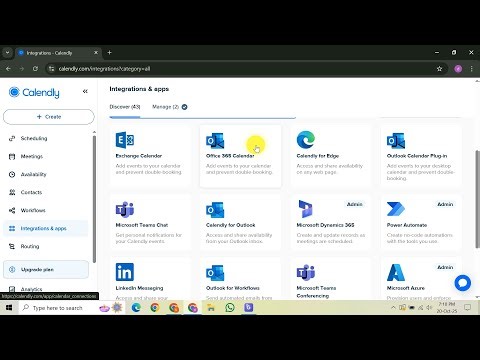Open the notification center icon
This screenshot has width=480, height=360.
click(x=467, y=308)
